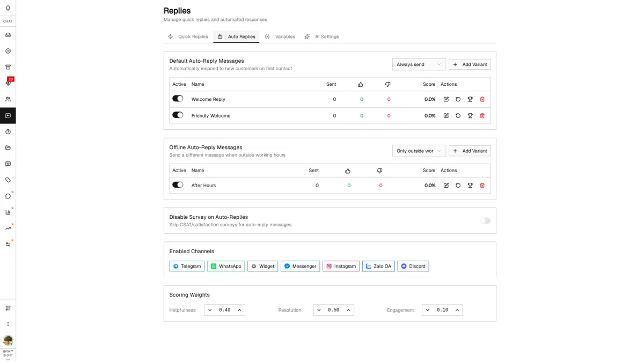Reset stats icon for After Hours
Viewport: 644px width, 362px height.
point(458,186)
